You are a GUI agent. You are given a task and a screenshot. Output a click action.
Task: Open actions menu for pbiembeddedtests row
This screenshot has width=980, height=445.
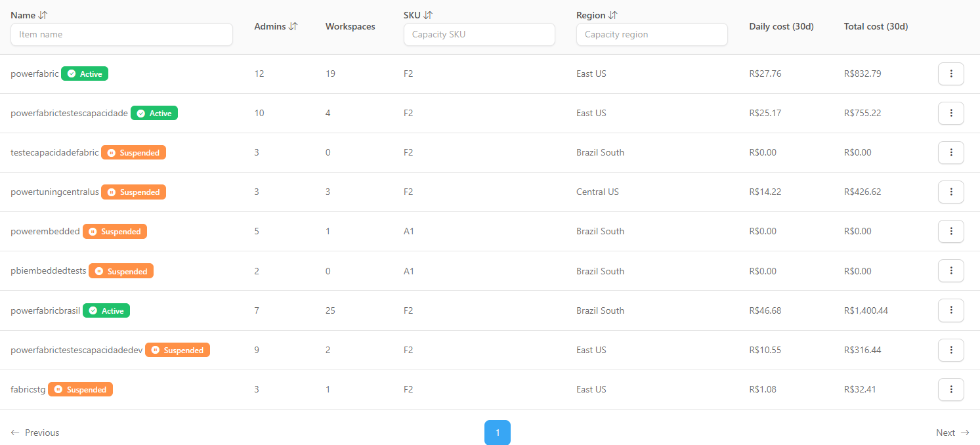(951, 271)
